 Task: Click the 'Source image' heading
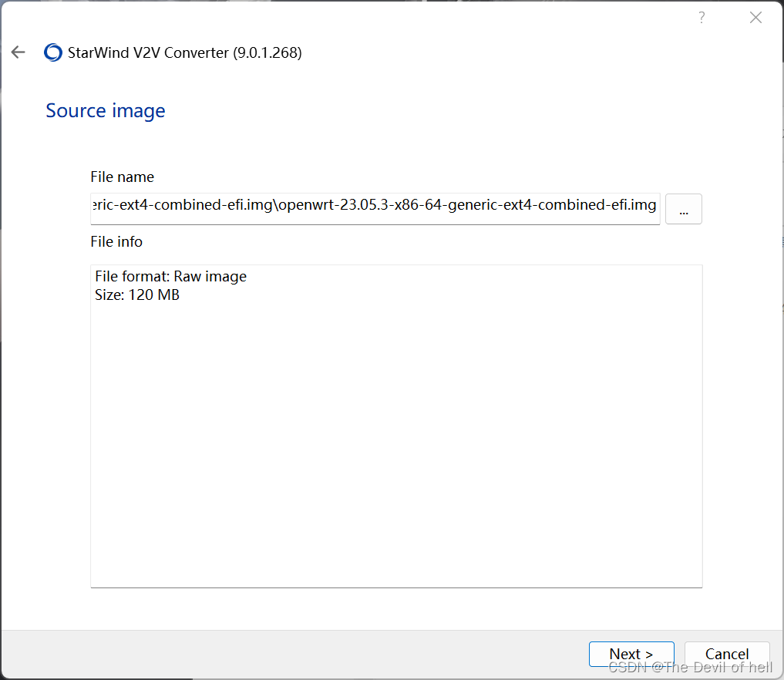point(106,110)
